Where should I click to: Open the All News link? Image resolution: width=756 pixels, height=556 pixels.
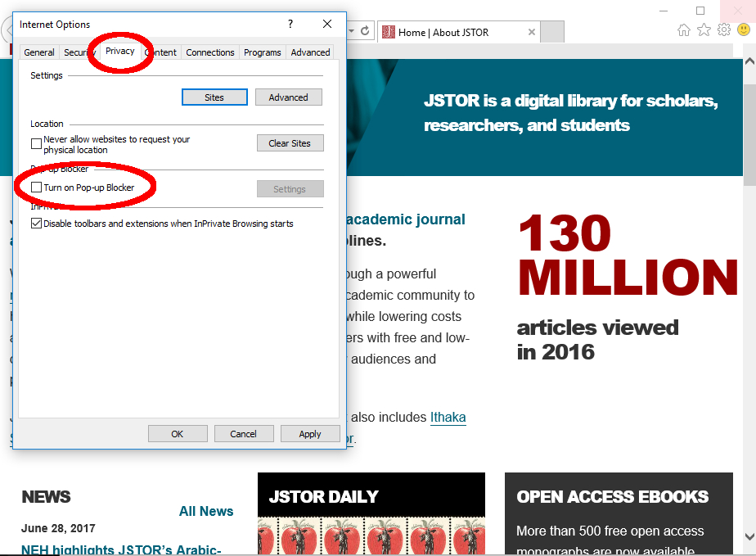pos(206,511)
